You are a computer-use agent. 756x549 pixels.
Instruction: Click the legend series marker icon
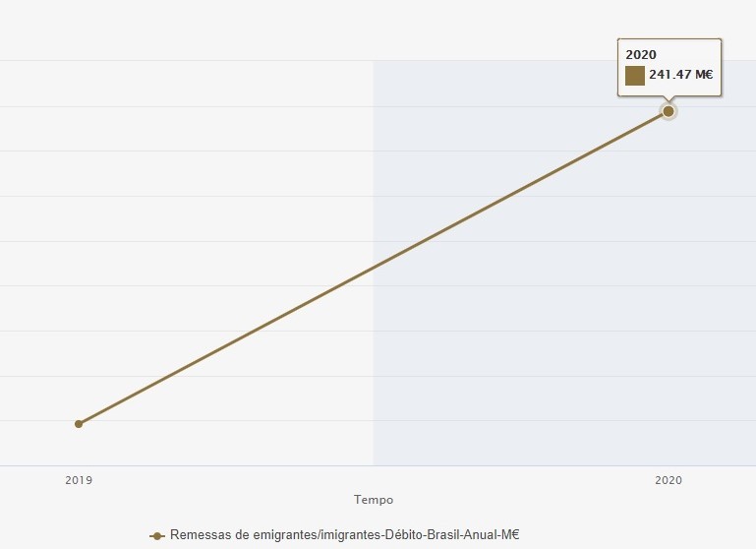pyautogui.click(x=156, y=535)
